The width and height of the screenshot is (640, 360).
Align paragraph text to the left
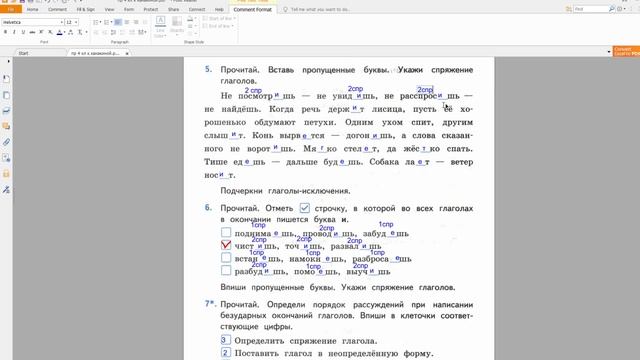coord(118,22)
